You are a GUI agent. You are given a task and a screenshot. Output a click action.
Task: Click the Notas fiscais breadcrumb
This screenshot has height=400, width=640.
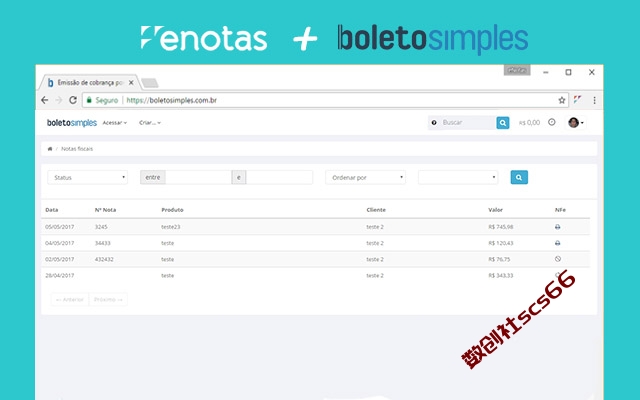coord(77,149)
